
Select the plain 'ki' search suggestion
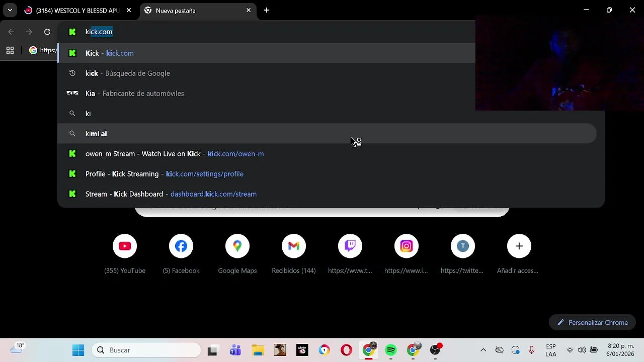[x=267, y=114]
